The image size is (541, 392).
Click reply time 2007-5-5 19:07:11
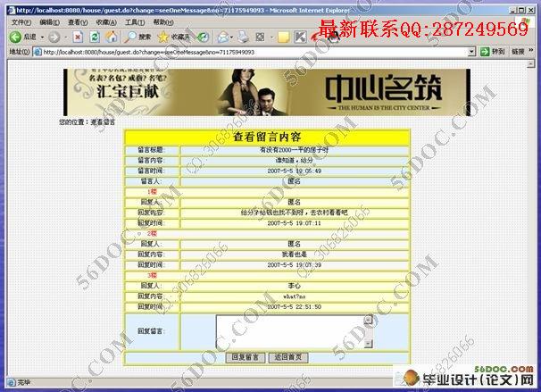pyautogui.click(x=295, y=223)
